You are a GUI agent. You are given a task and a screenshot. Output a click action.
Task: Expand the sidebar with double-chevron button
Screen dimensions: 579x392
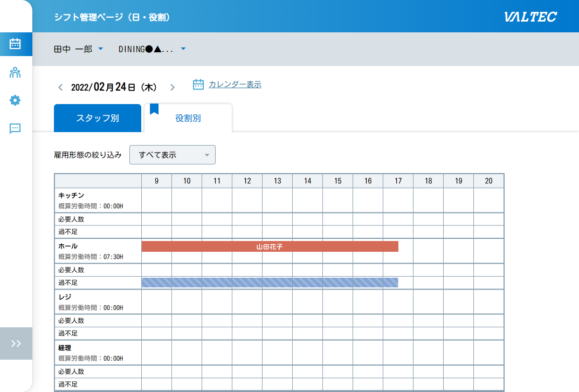tap(16, 343)
